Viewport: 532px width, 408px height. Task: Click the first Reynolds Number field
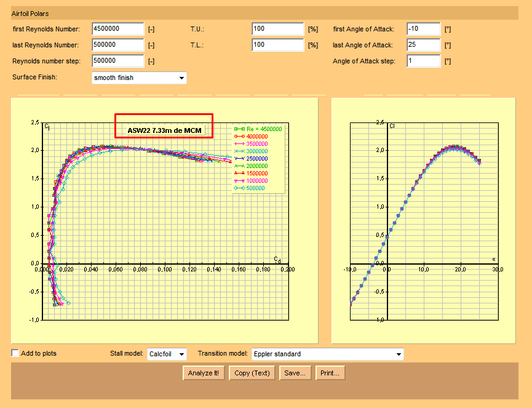point(117,29)
